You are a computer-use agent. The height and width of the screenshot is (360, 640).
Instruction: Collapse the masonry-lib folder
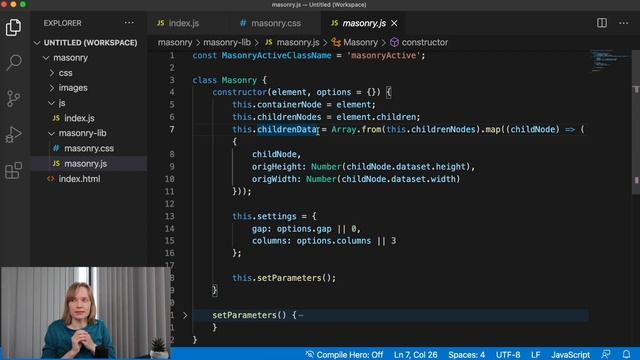[51, 133]
